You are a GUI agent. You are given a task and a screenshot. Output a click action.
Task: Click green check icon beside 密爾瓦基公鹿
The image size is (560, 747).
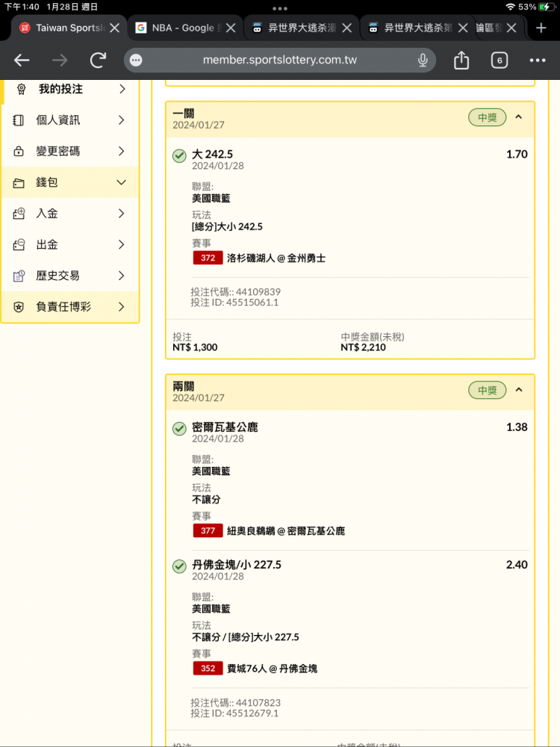pyautogui.click(x=179, y=429)
